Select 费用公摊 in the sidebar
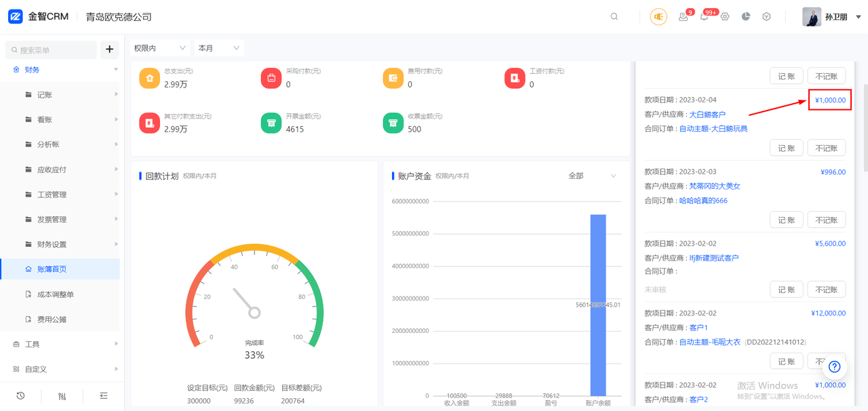Screen dimensions: 868x411 (52, 319)
